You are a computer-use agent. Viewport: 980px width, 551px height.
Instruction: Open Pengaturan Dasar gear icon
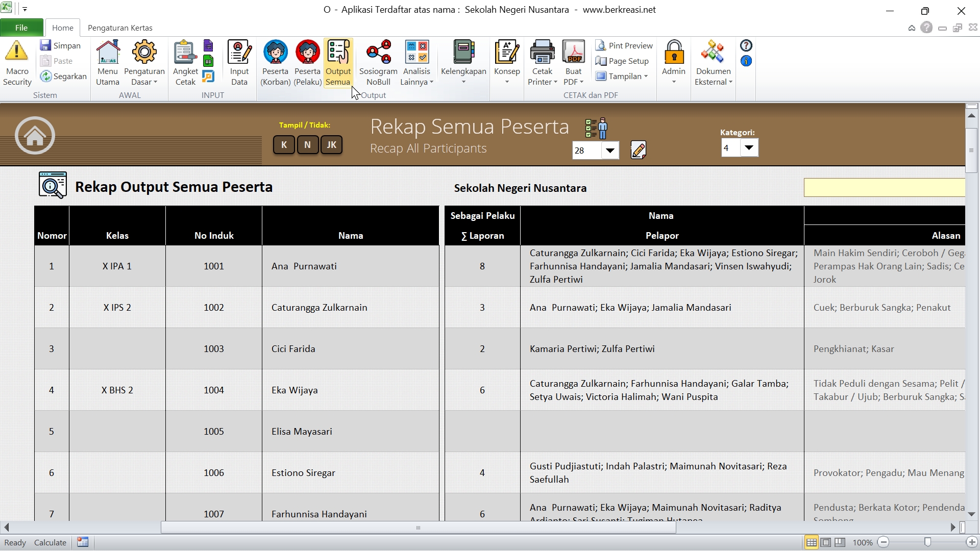pos(144,53)
